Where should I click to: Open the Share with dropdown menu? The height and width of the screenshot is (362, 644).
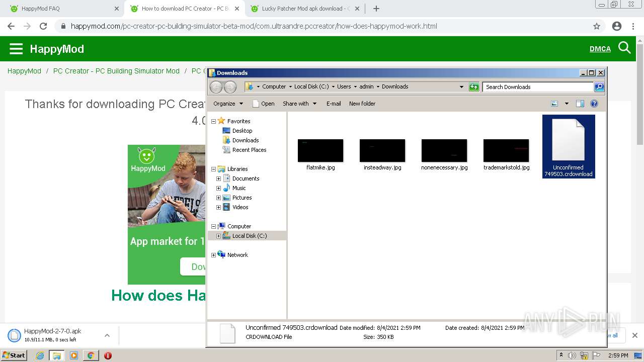point(299,104)
